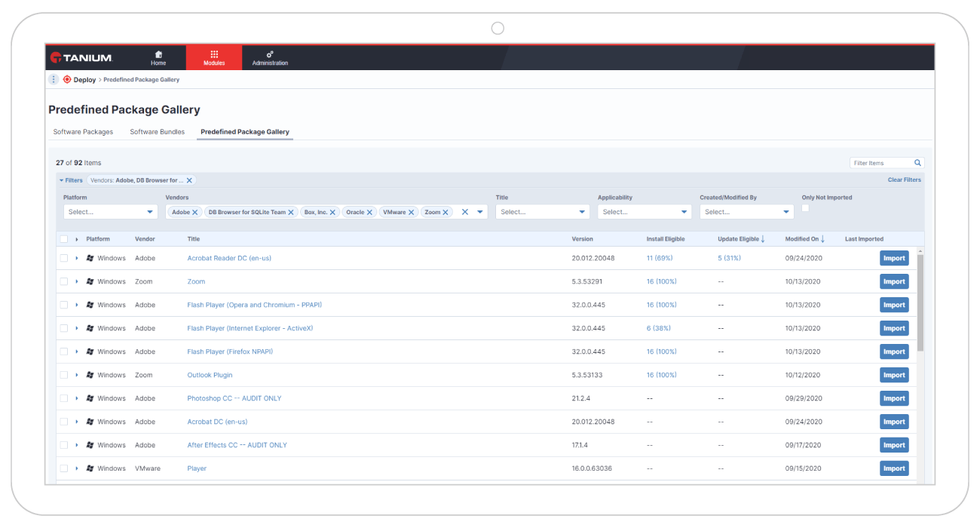The height and width of the screenshot is (528, 980).
Task: Expand the VMware Player row
Action: [x=77, y=468]
